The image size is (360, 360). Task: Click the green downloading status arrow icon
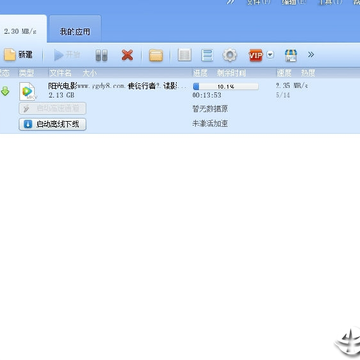coord(5,91)
